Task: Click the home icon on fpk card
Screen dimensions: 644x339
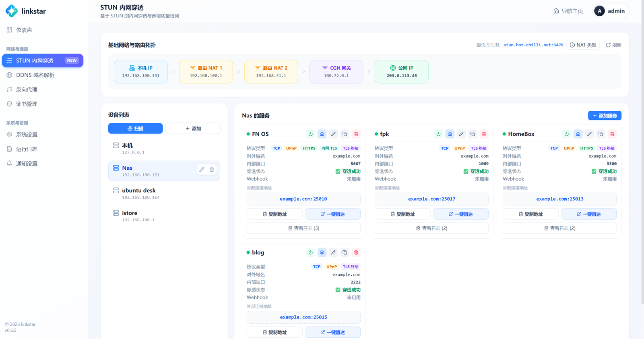Action: tap(450, 134)
